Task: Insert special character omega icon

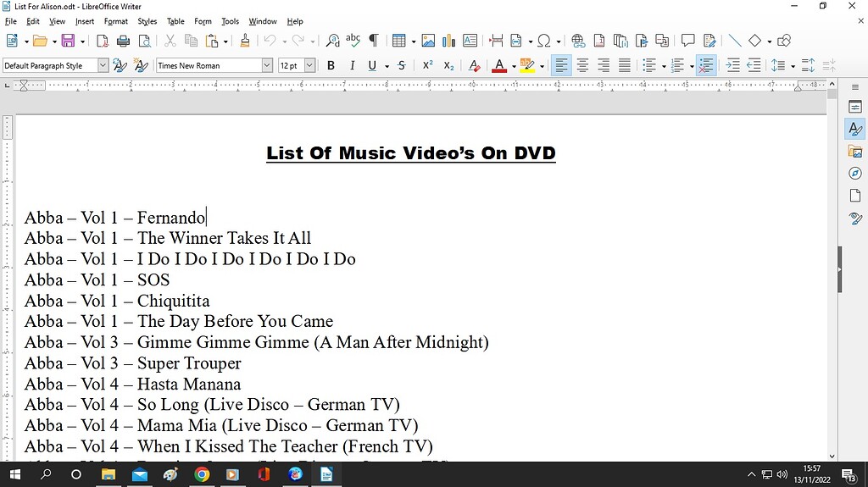Action: click(543, 41)
